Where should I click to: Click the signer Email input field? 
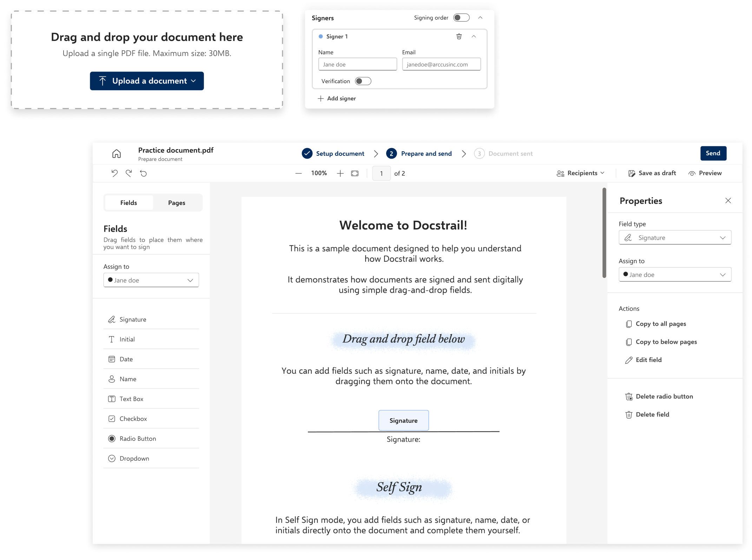(441, 64)
